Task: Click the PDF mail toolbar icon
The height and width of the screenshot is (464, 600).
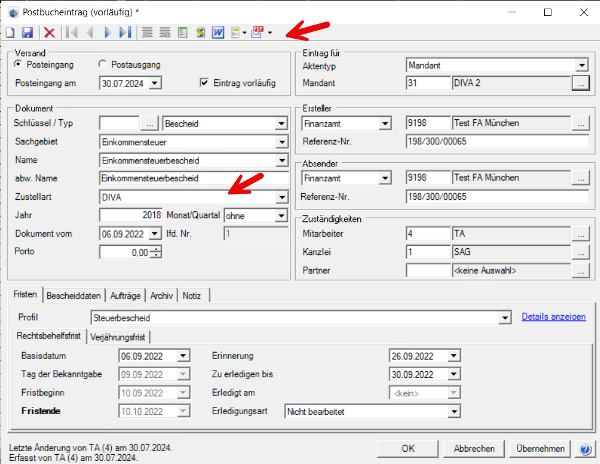Action: pos(257,32)
